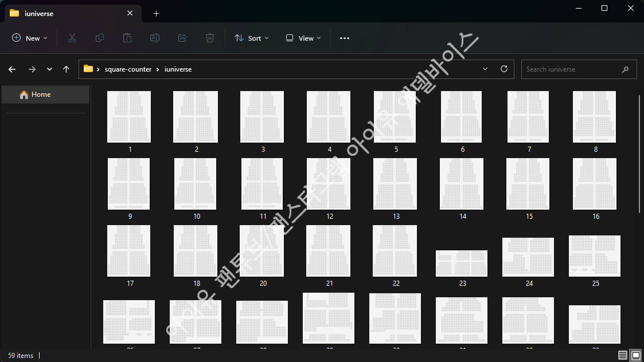Viewport: 644px width, 362px height.
Task: Click the Rename icon in toolbar
Action: 155,38
